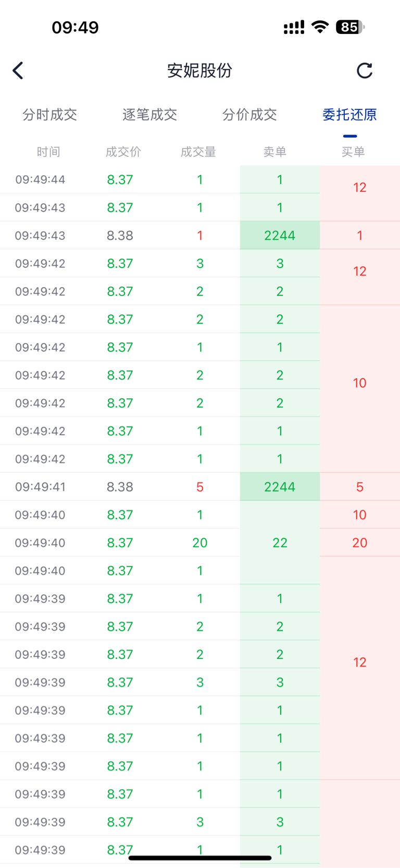Open the 分价成交 tab

point(249,115)
